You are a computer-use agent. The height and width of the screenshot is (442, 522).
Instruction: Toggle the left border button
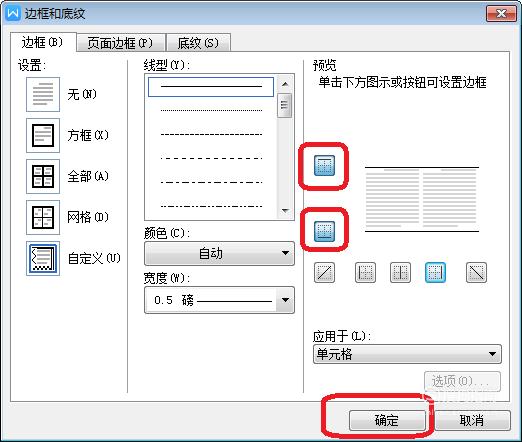[x=365, y=273]
